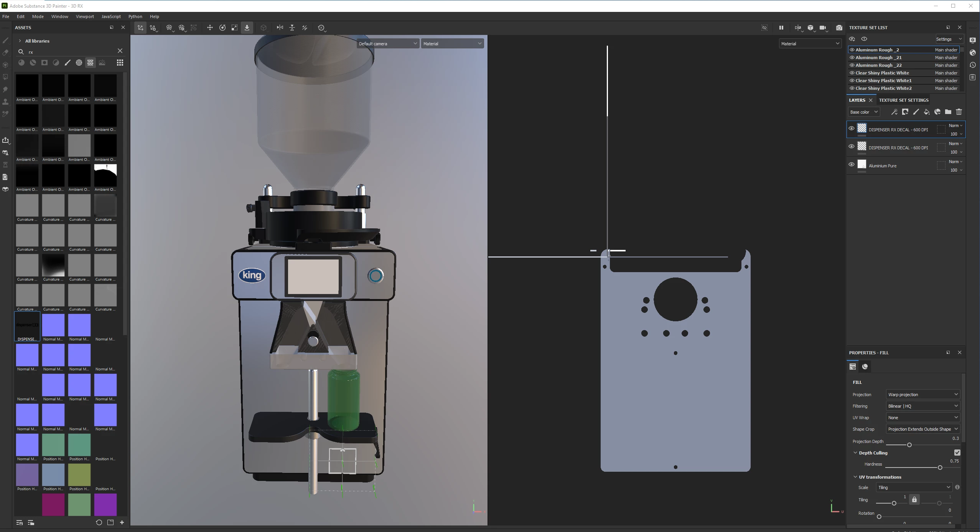This screenshot has height=532, width=980.
Task: Open the Viewport menu
Action: (x=85, y=17)
